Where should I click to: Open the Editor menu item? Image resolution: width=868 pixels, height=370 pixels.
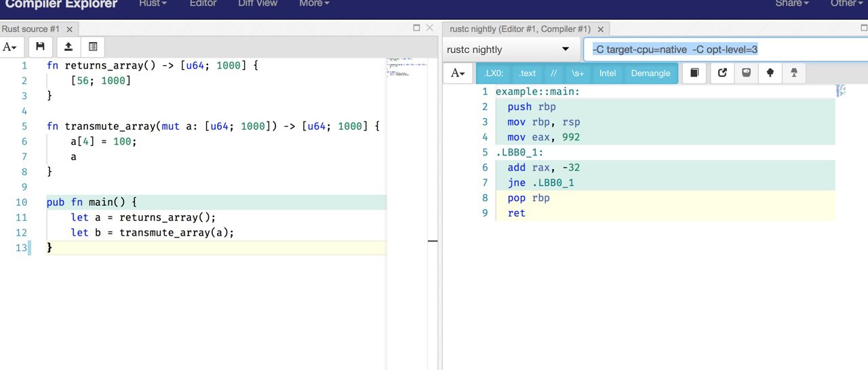tap(203, 3)
